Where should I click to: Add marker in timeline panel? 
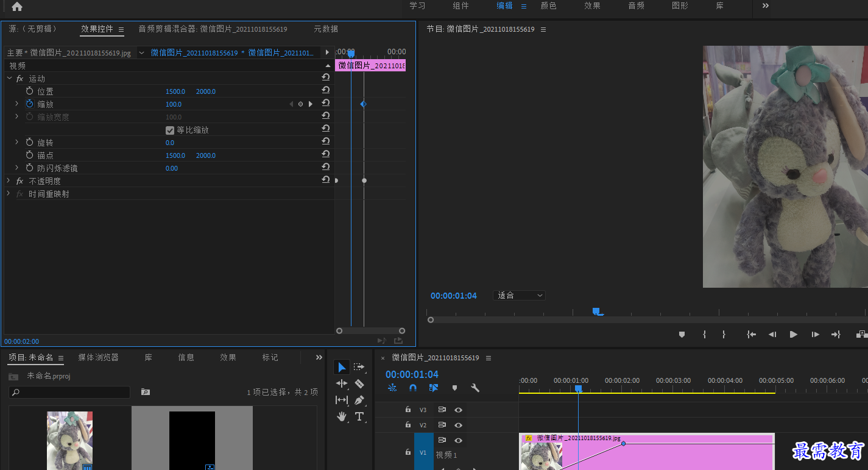(x=454, y=388)
